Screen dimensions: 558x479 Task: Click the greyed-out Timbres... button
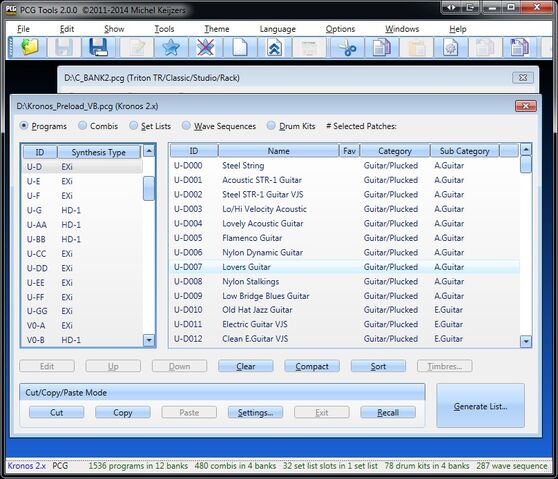[x=444, y=366]
